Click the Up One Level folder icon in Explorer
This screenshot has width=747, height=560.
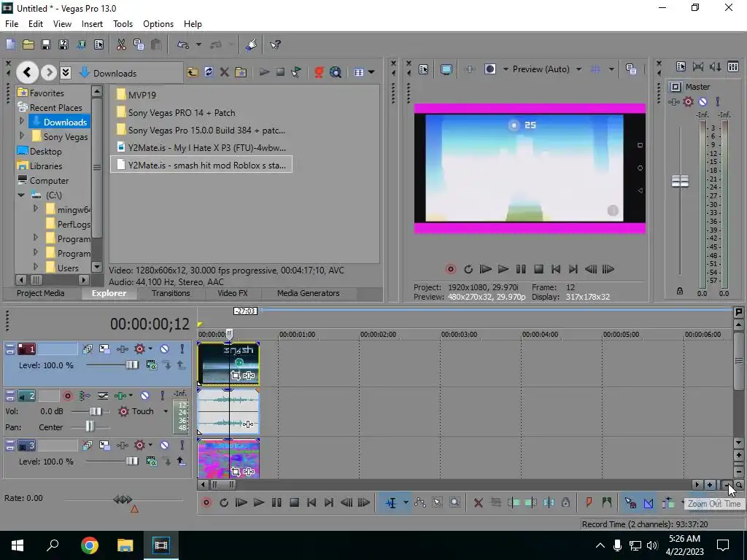[193, 72]
